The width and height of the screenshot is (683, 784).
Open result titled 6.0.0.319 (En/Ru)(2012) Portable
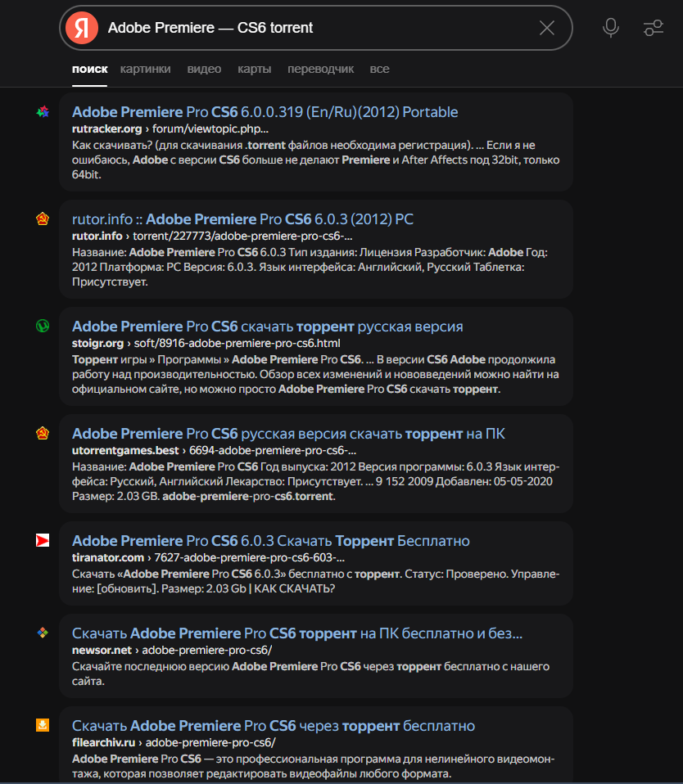tap(265, 112)
